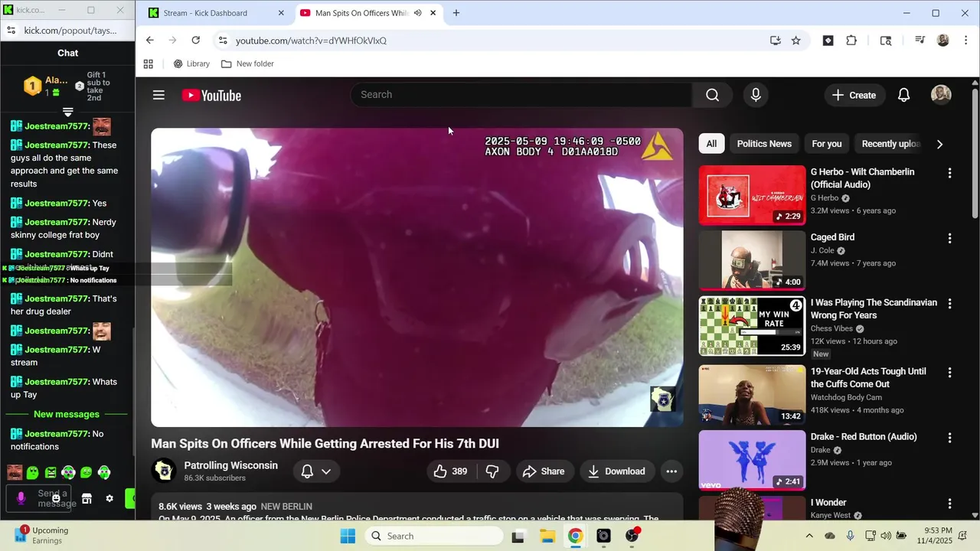980x551 pixels.
Task: Open a new Chrome tab
Action: pyautogui.click(x=456, y=13)
